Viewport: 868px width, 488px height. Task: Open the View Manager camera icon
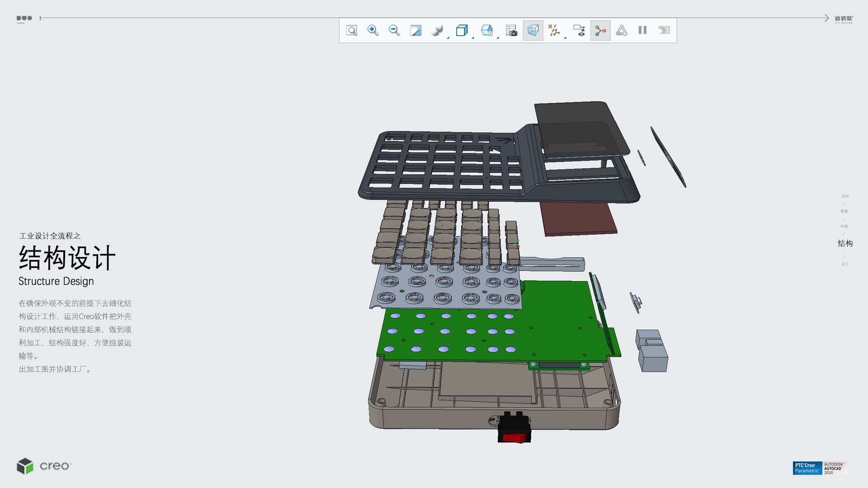(511, 30)
